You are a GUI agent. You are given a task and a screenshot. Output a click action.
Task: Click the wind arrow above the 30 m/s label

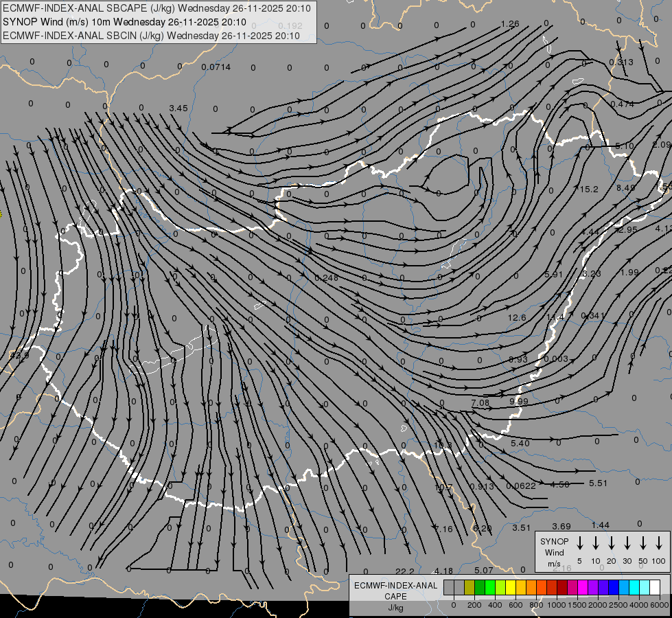pyautogui.click(x=627, y=543)
